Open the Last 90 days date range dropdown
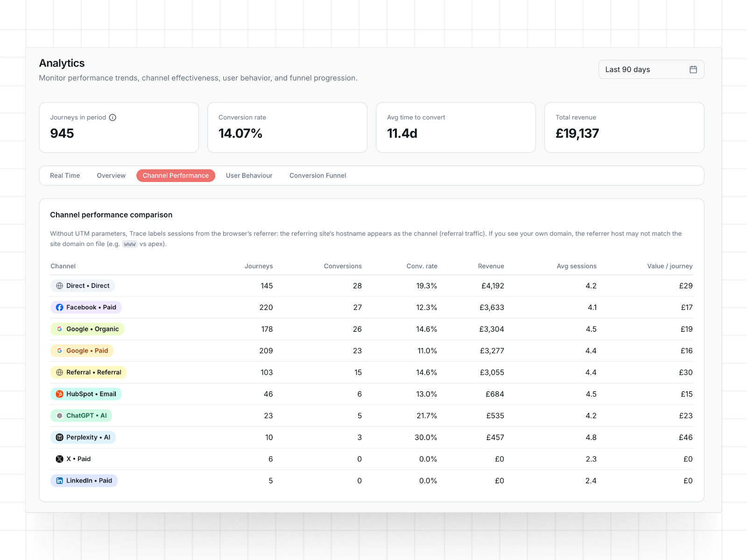The width and height of the screenshot is (747, 560). click(x=651, y=70)
